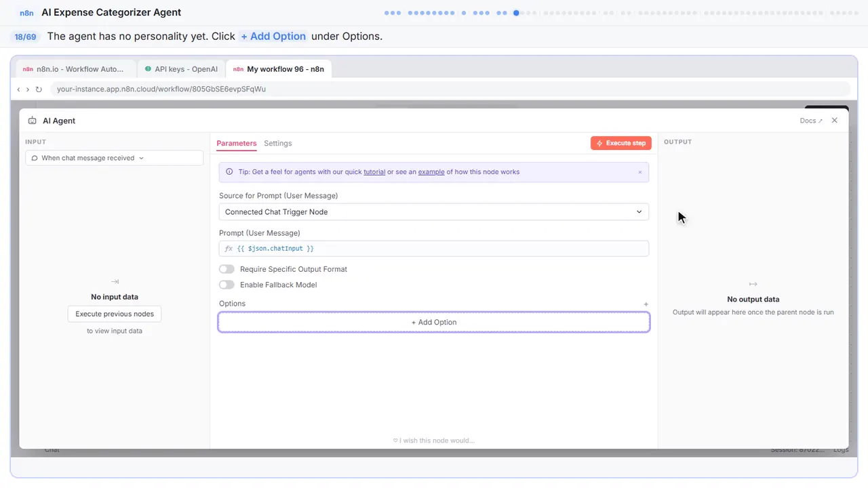Reload the page with the refresh icon
This screenshot has width=868, height=488.
tap(39, 89)
